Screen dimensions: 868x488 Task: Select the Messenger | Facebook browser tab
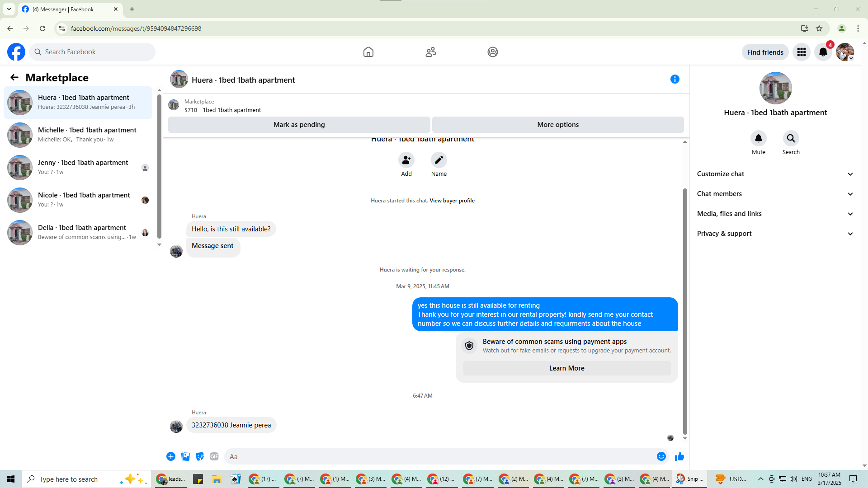coord(70,9)
